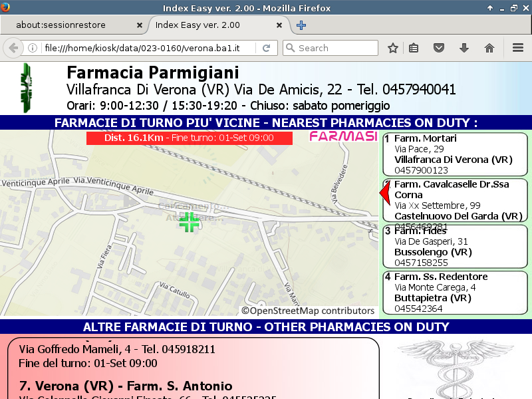The image size is (532, 399).
Task: Reload the current page
Action: point(266,48)
